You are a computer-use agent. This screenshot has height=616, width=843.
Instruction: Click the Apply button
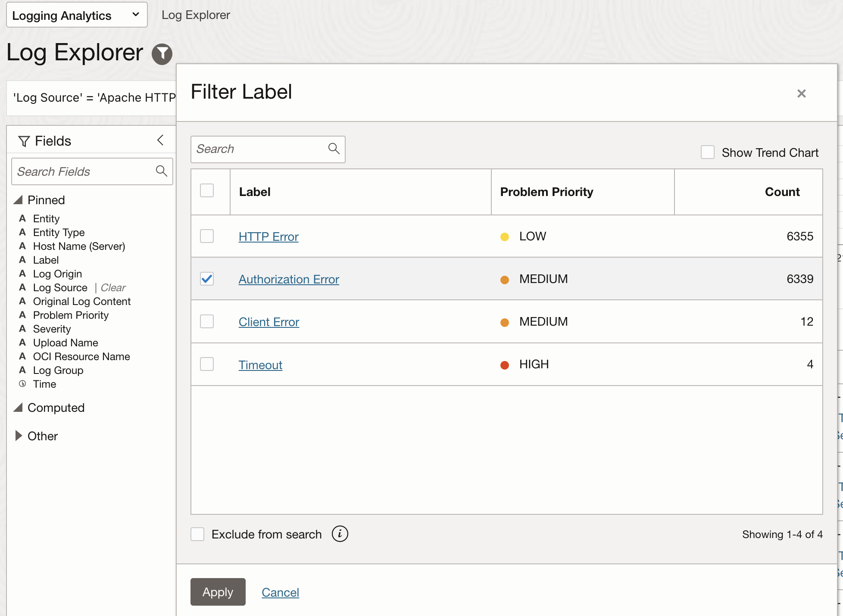click(218, 592)
